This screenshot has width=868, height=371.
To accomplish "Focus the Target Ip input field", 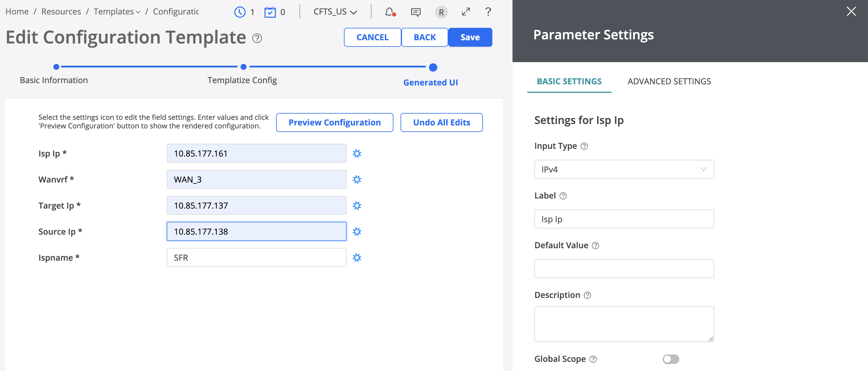I will click(257, 205).
